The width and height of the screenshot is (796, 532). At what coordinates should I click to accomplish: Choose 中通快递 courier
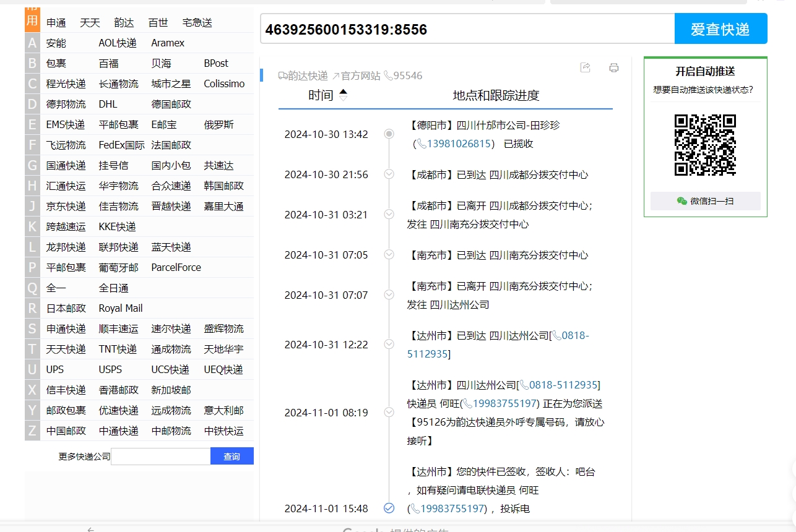[x=119, y=431]
